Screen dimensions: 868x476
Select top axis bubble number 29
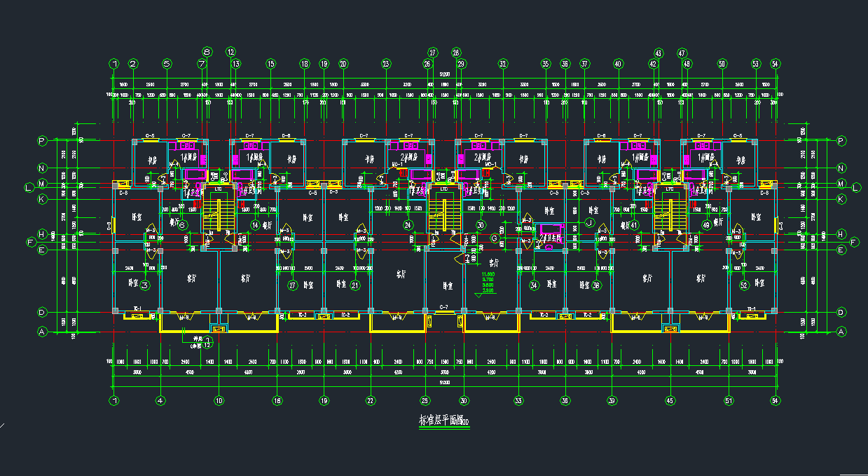tap(461, 64)
